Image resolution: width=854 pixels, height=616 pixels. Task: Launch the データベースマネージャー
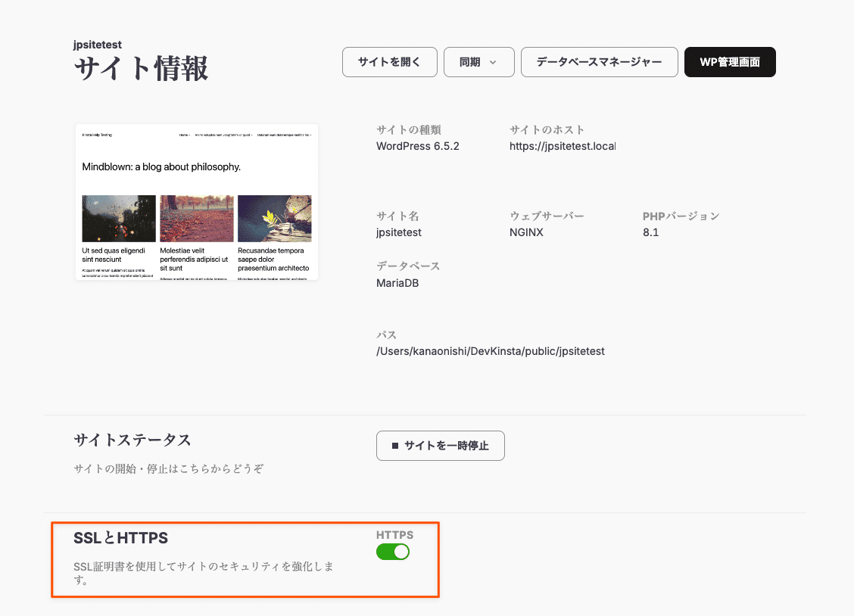(x=599, y=62)
